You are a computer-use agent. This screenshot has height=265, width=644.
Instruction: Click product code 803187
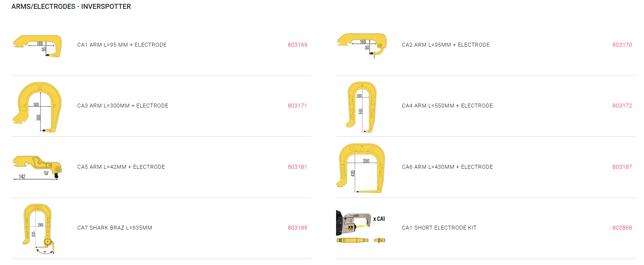(x=622, y=167)
